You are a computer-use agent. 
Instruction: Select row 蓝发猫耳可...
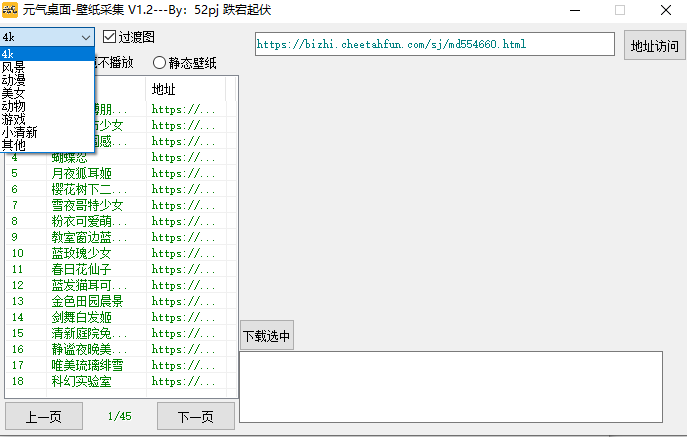(x=121, y=285)
